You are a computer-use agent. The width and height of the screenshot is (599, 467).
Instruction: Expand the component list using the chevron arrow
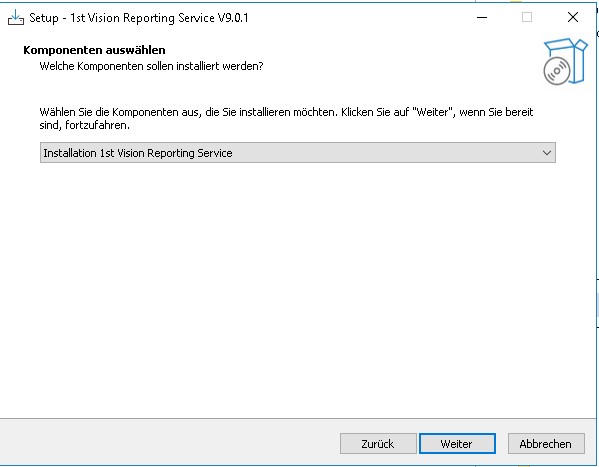click(x=547, y=153)
